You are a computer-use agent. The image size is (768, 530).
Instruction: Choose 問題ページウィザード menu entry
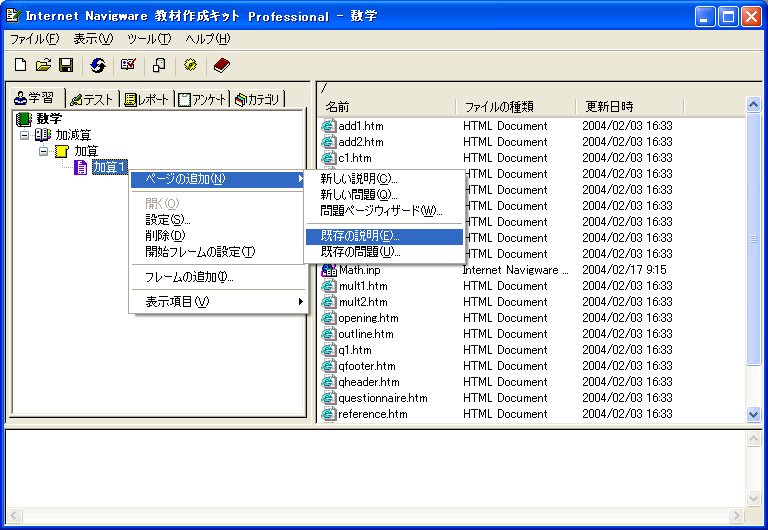(380, 210)
